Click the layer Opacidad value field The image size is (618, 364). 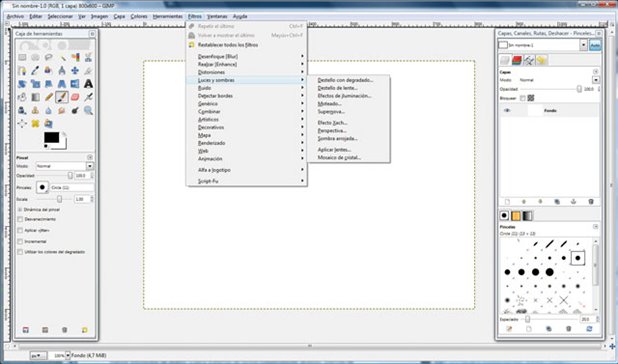point(589,89)
